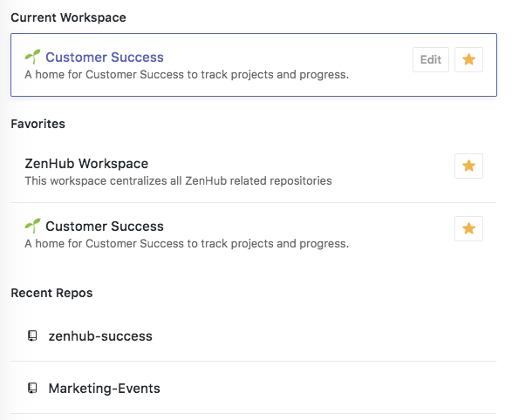Click the repo icon beside zenhub-success

(x=32, y=335)
